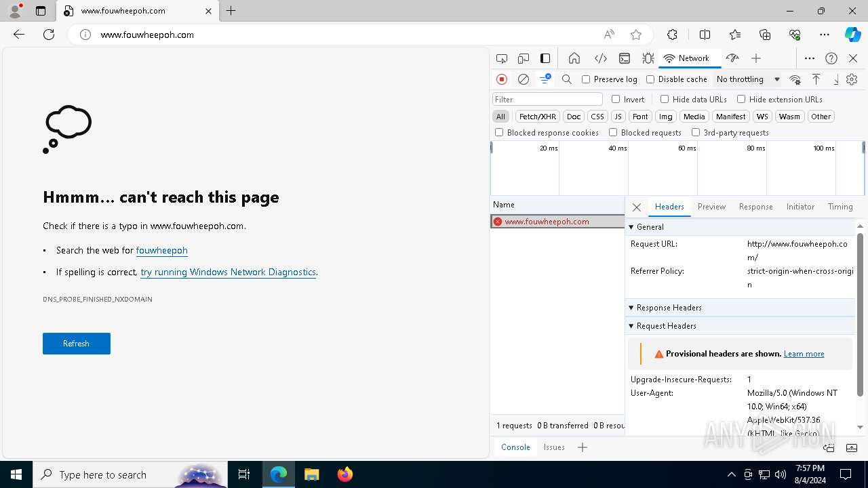Open the Browser essentials heart icon

pos(795,35)
